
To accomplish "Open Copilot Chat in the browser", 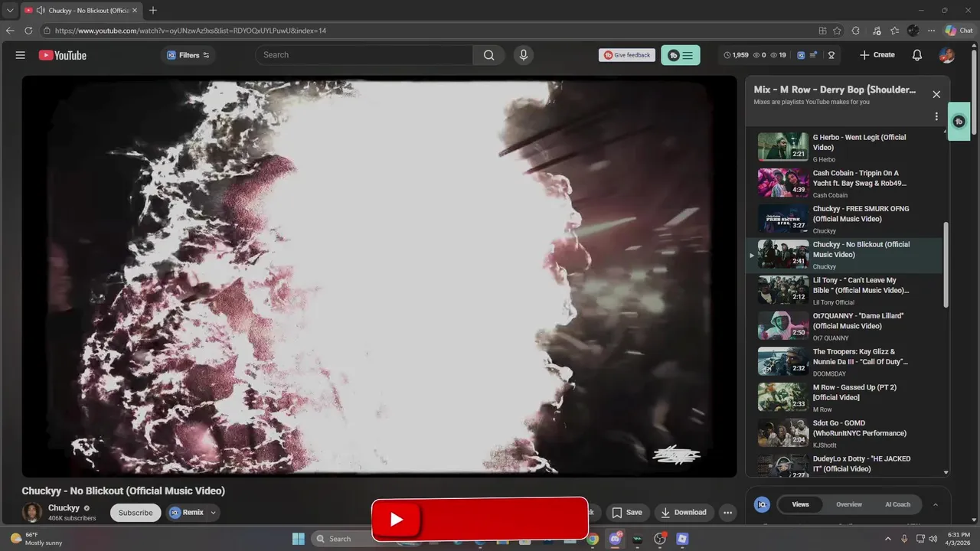I will (x=959, y=31).
